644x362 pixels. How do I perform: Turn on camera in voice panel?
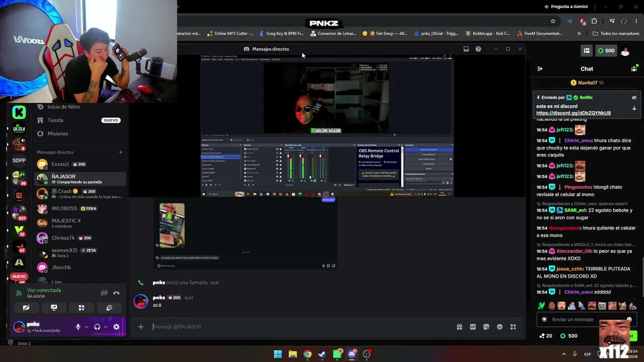pyautogui.click(x=26, y=308)
